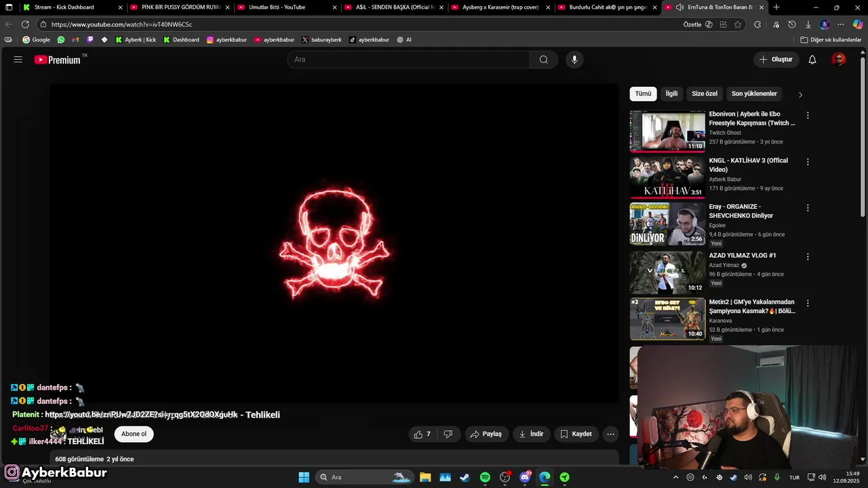Open the Ayberk | Kick bookmark
Image resolution: width=868 pixels, height=488 pixels.
[x=135, y=40]
